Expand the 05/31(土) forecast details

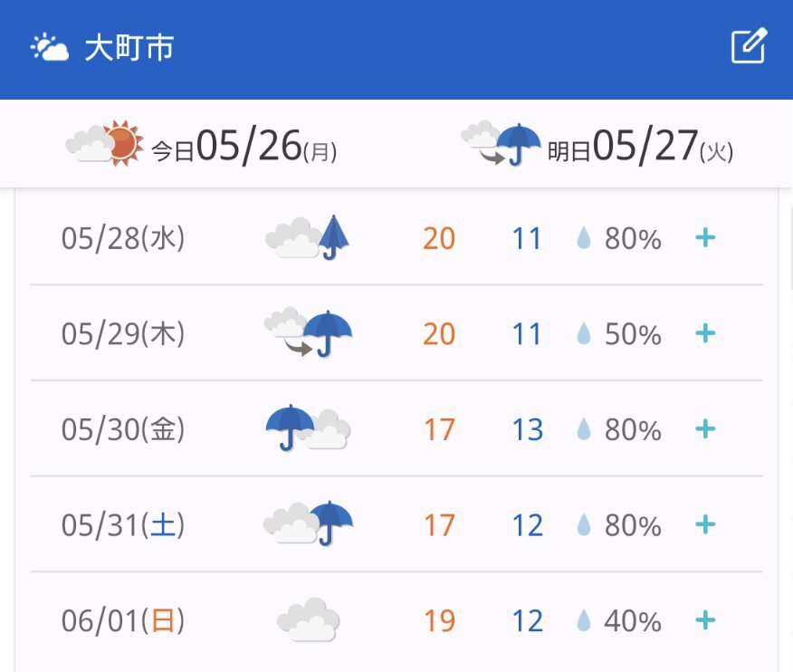click(x=705, y=524)
